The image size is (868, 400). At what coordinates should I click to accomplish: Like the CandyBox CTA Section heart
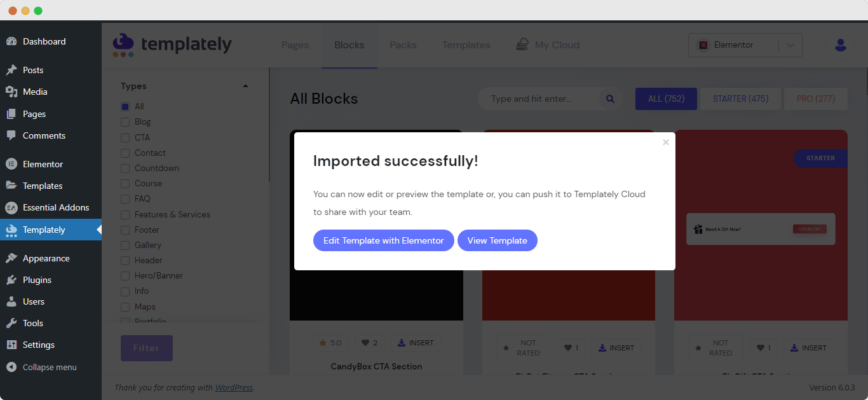click(x=370, y=343)
